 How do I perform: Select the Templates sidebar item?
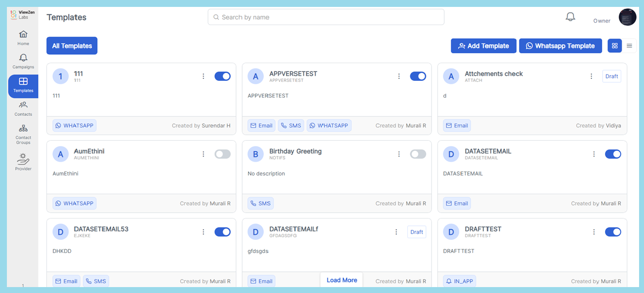(23, 85)
